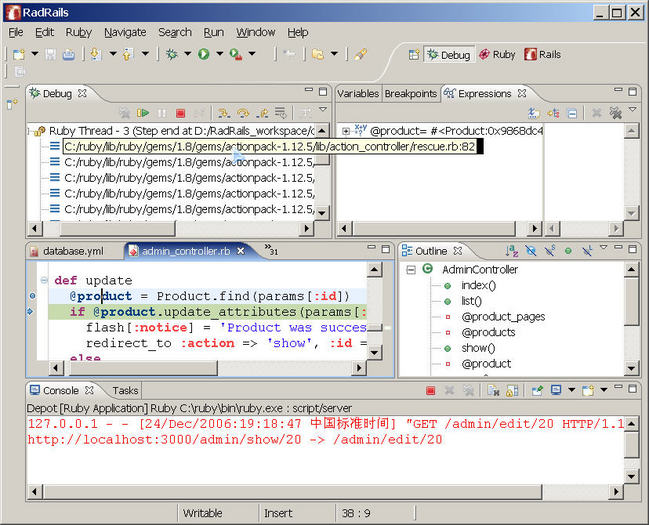Click the Collapse All icon in Expressions view
The image size is (649, 525).
[572, 113]
